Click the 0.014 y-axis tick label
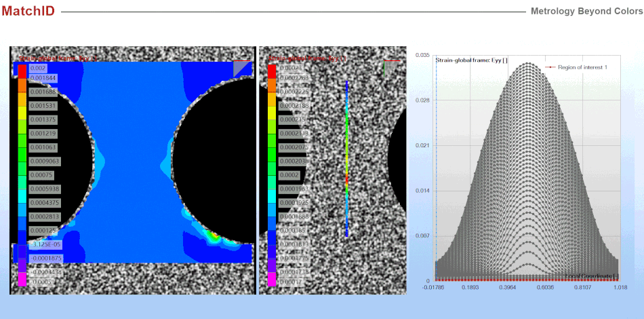This screenshot has height=319, width=644. click(x=422, y=191)
